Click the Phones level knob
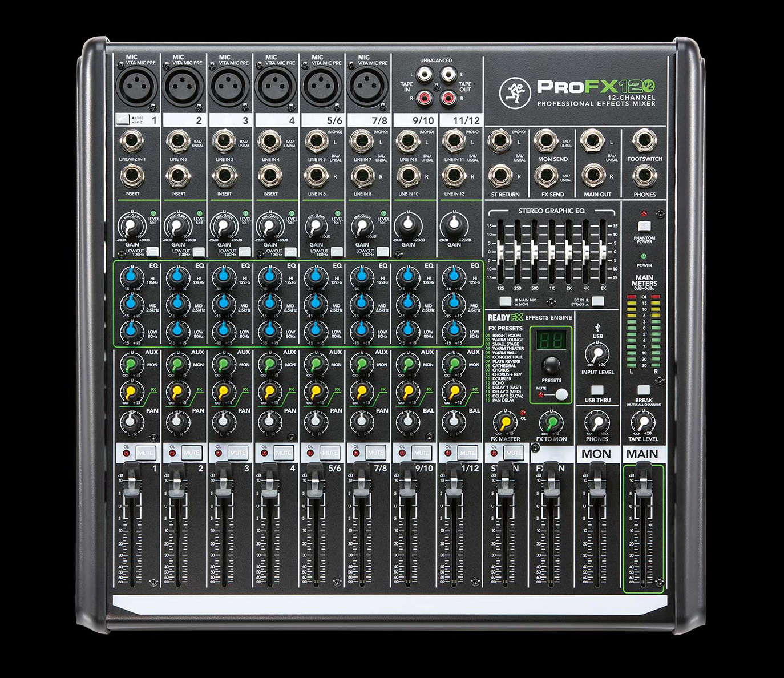Viewport: 784px width, 678px height. (597, 423)
